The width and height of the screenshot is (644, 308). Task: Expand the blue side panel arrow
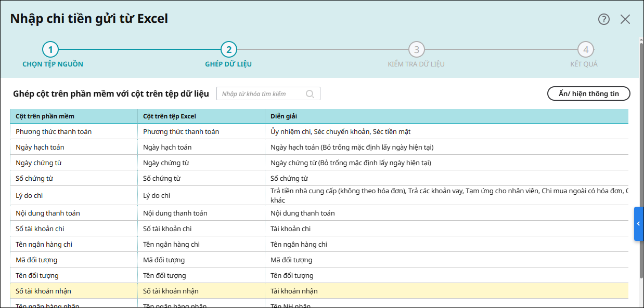pos(638,224)
